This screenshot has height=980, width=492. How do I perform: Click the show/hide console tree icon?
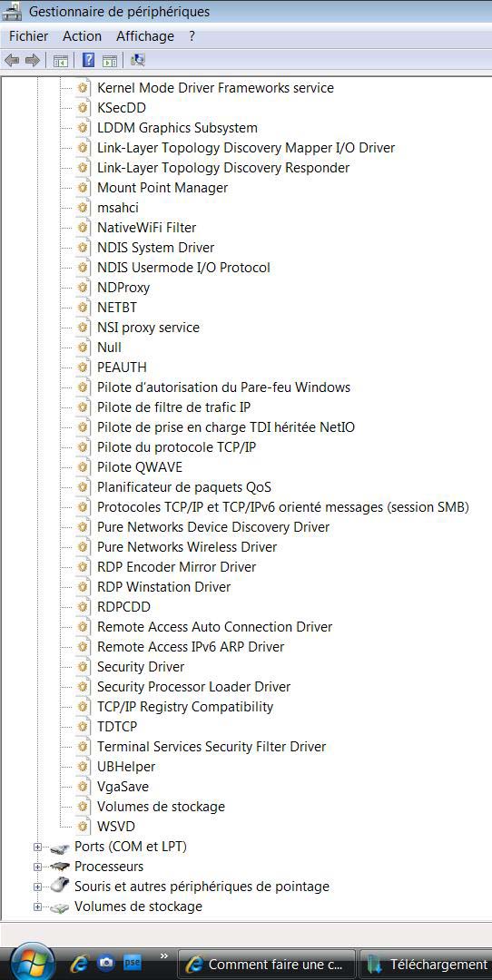coord(60,61)
